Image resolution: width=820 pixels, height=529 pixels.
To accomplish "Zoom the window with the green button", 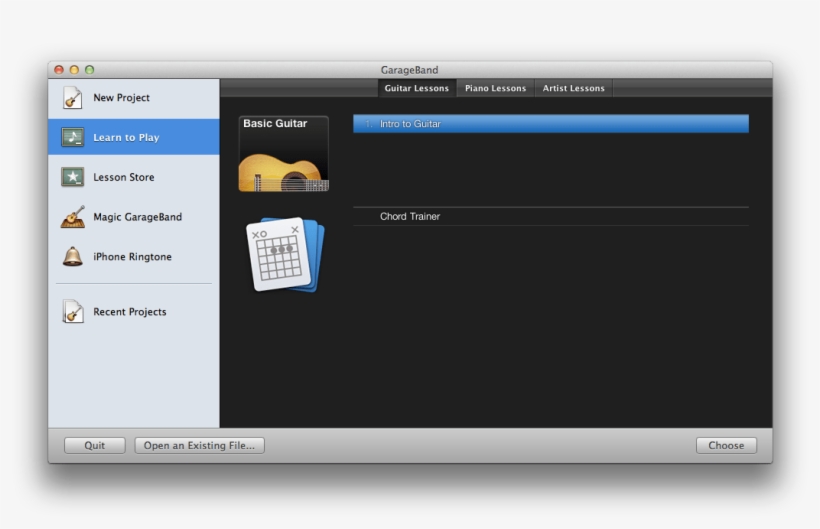I will pos(89,70).
